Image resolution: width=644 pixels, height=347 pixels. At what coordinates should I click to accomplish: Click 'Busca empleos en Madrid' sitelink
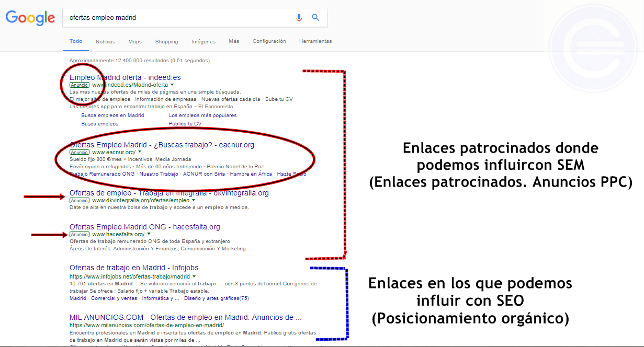[x=112, y=115]
